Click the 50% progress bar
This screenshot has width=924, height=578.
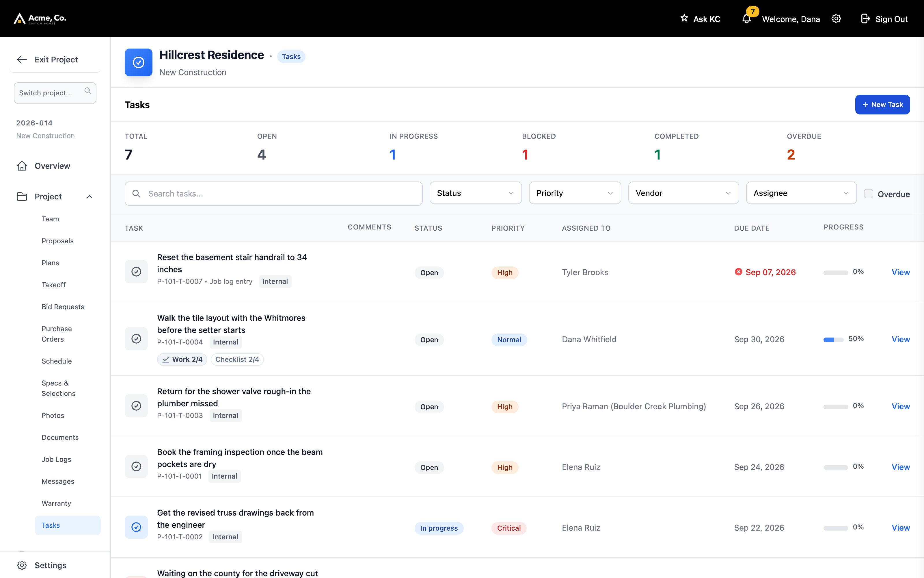(x=834, y=340)
